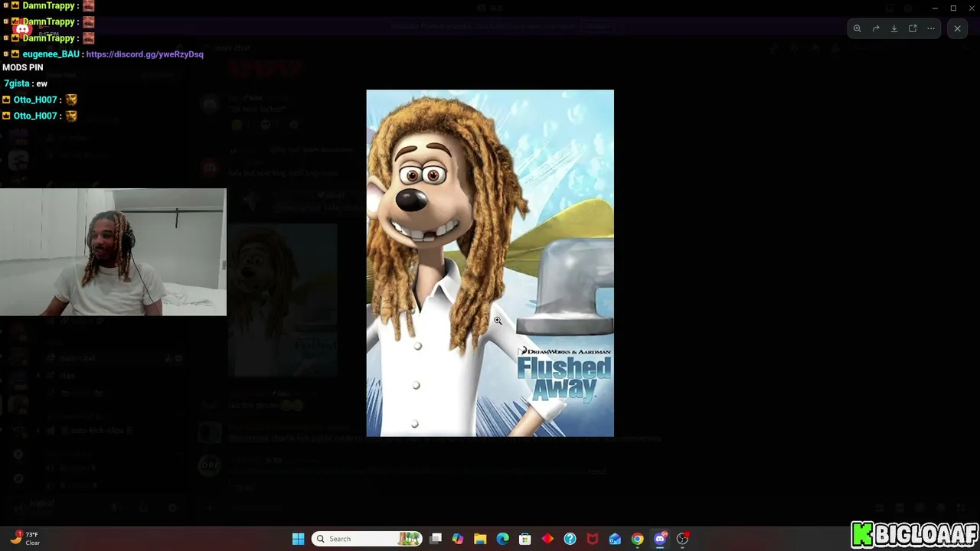The height and width of the screenshot is (551, 980).
Task: Switch to Discord on the taskbar
Action: coord(660,539)
